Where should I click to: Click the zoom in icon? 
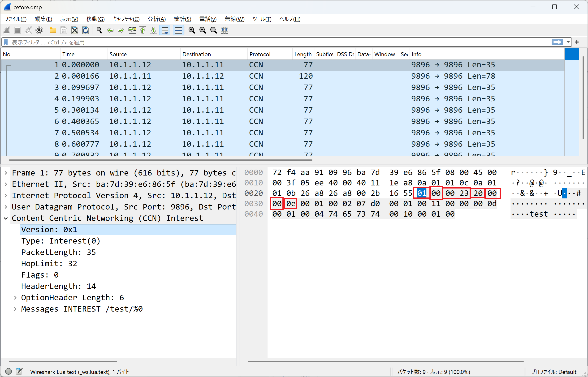[192, 30]
